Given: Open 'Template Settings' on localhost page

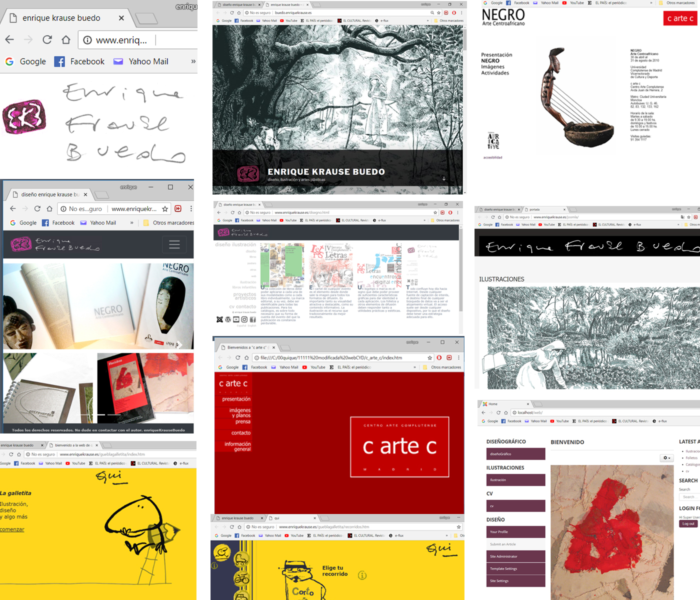Looking at the screenshot, I should click(x=515, y=568).
